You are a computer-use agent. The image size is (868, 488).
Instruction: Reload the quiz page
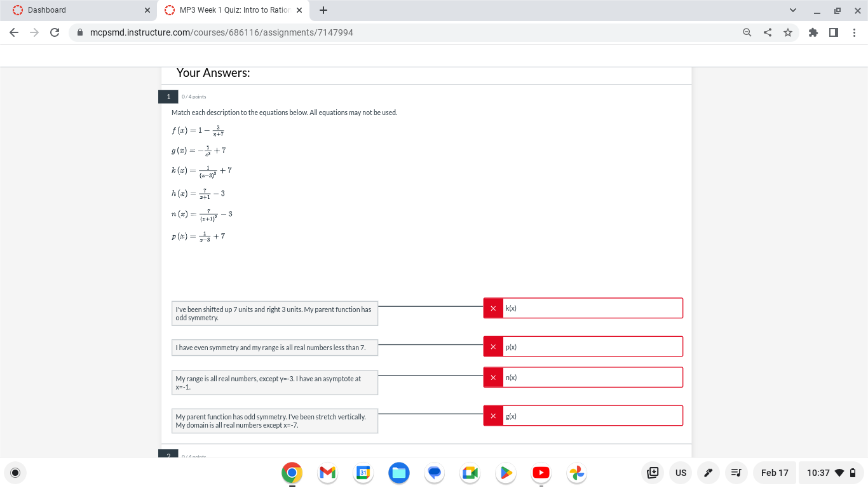pos(54,32)
